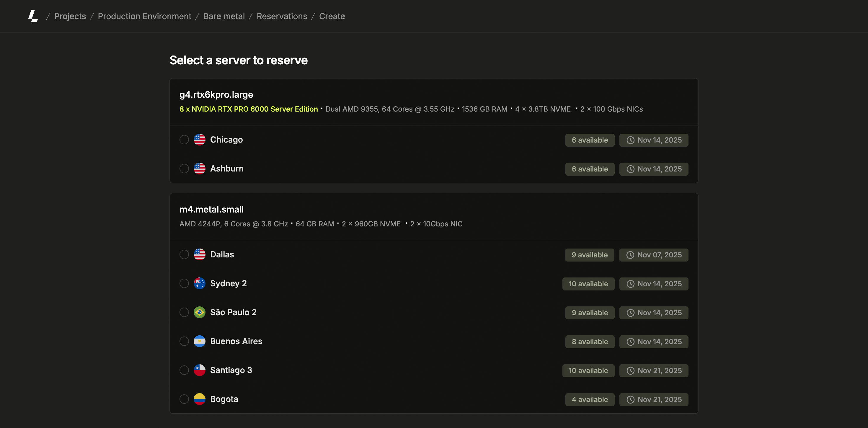Click the 10 available badge for Sydney 2

pos(588,284)
